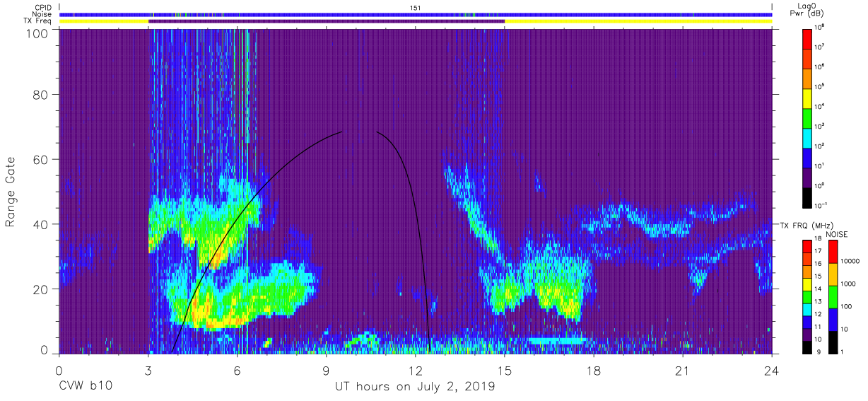The width and height of the screenshot is (868, 401).
Task: Click the 18 tick label on time axis
Action: click(x=594, y=371)
